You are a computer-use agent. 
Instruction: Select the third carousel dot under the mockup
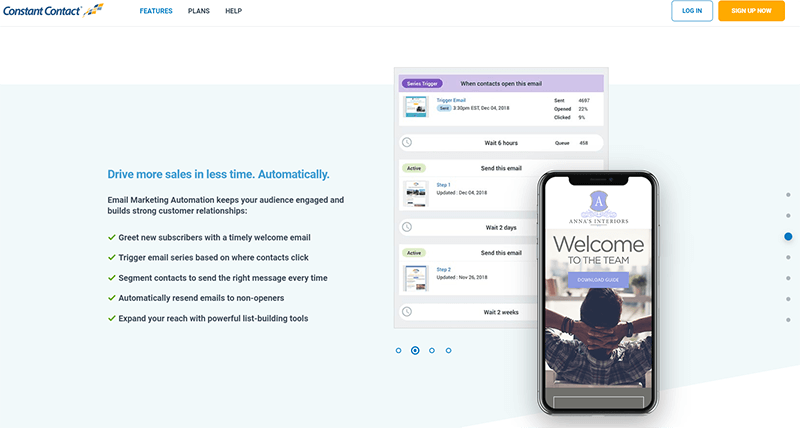[432, 350]
